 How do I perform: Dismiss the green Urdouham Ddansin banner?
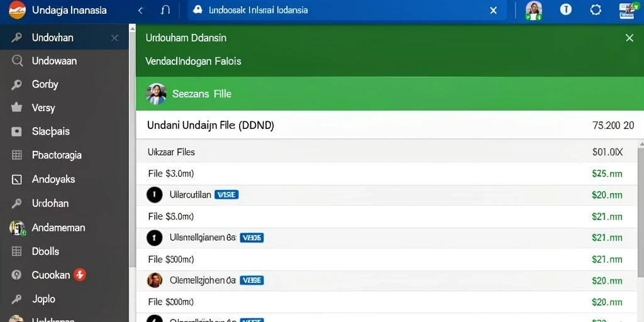click(x=629, y=38)
